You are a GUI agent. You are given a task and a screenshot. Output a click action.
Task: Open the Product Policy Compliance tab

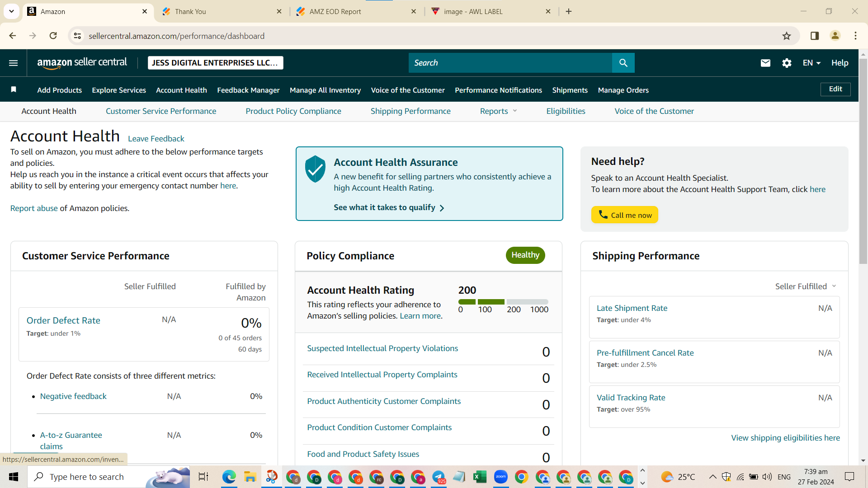293,111
